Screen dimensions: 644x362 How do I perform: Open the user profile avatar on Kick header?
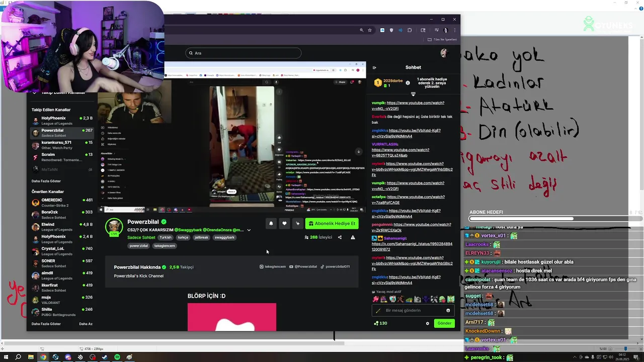pyautogui.click(x=444, y=53)
